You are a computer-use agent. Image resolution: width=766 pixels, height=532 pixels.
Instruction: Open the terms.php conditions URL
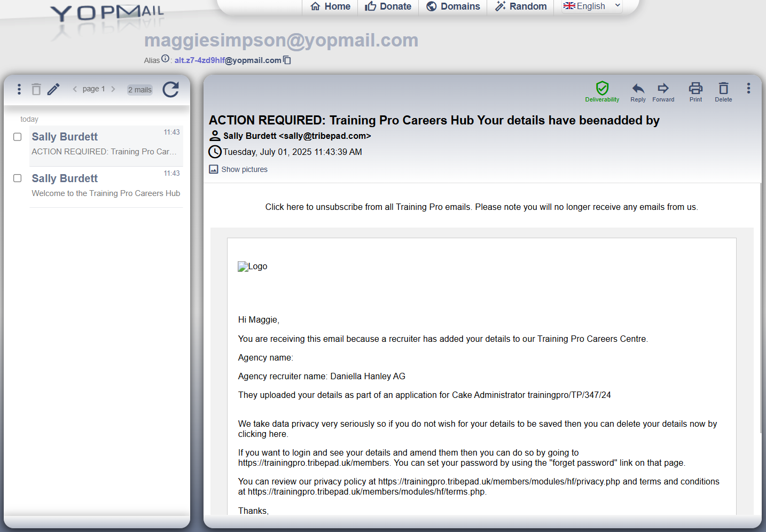pyautogui.click(x=366, y=492)
